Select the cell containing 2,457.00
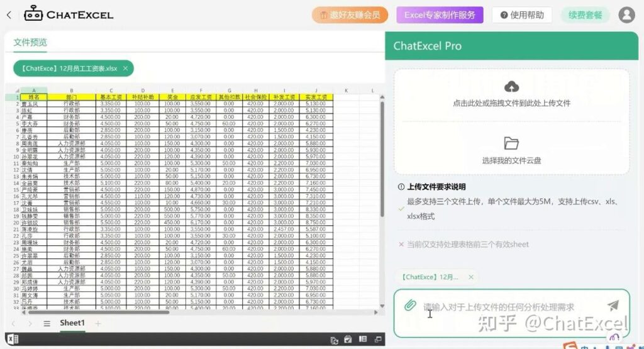Viewport: 644px width, 349px height. [284, 229]
